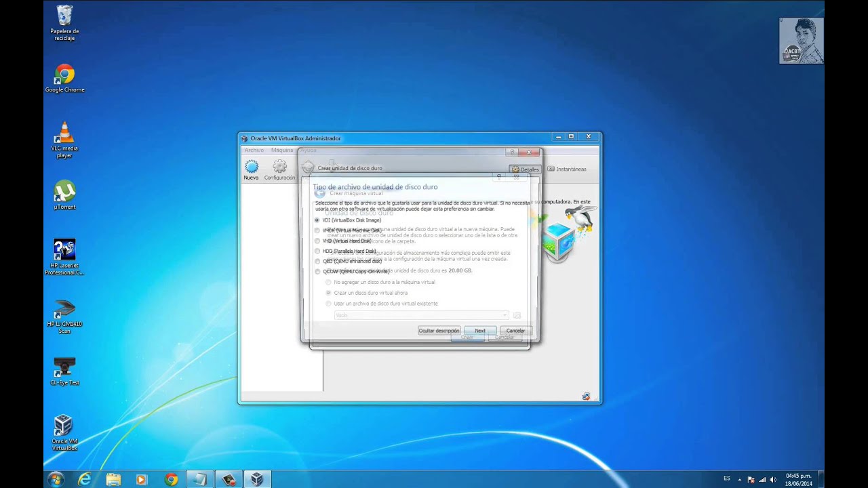Select QCOW (QEMU Copy-On-Write) option
The height and width of the screenshot is (488, 868).
pos(352,271)
